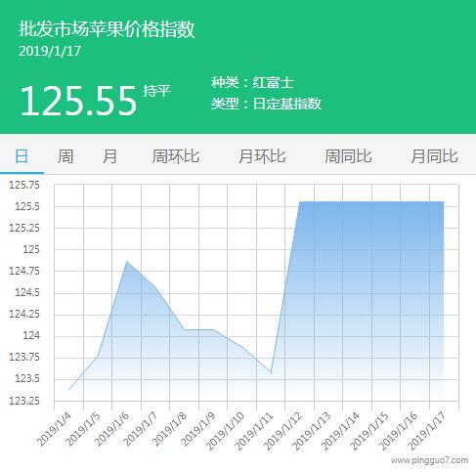Click the 123.25 y-axis label
This screenshot has width=476, height=472.
[x=24, y=401]
